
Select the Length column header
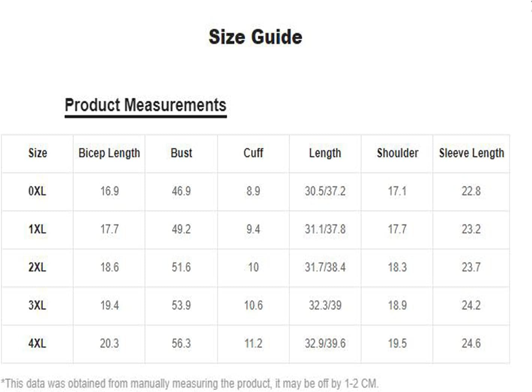(325, 153)
